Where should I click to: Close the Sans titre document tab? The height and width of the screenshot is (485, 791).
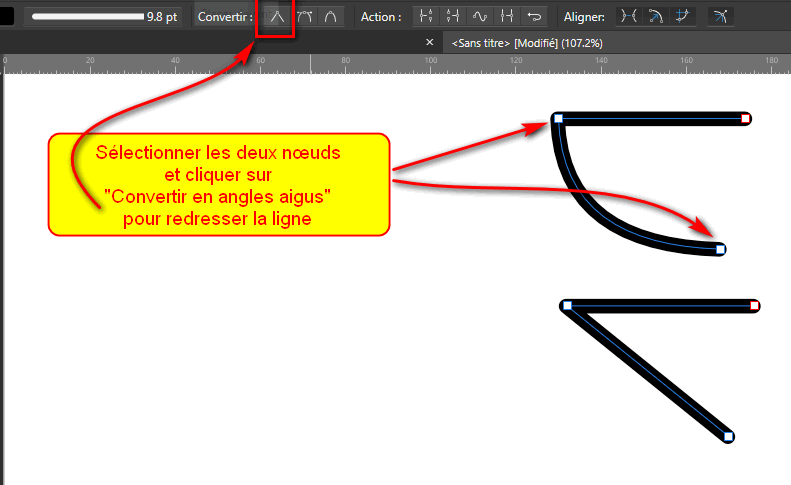(429, 42)
